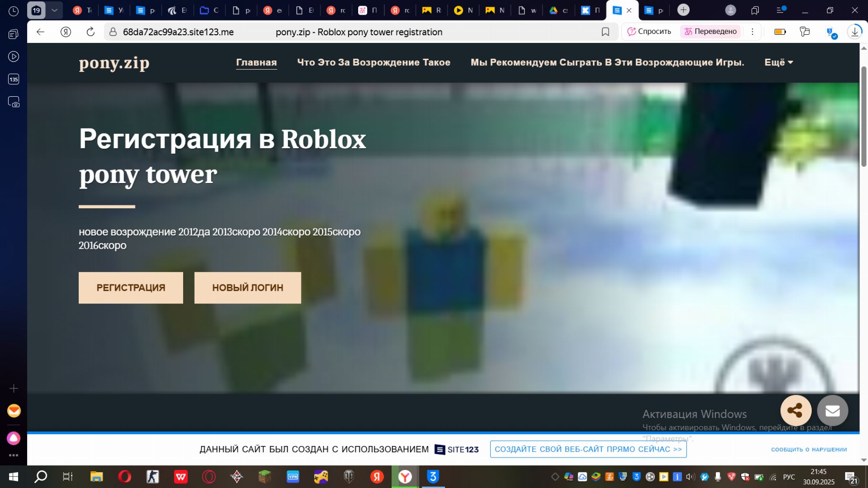
Task: Click the bookmark icon in address bar
Action: pyautogui.click(x=605, y=32)
